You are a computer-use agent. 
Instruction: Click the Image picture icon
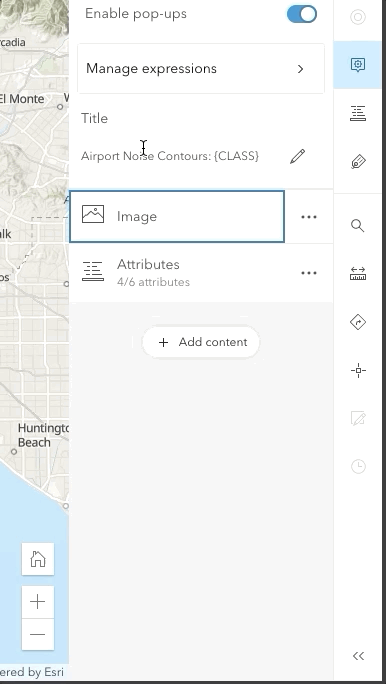[93, 215]
